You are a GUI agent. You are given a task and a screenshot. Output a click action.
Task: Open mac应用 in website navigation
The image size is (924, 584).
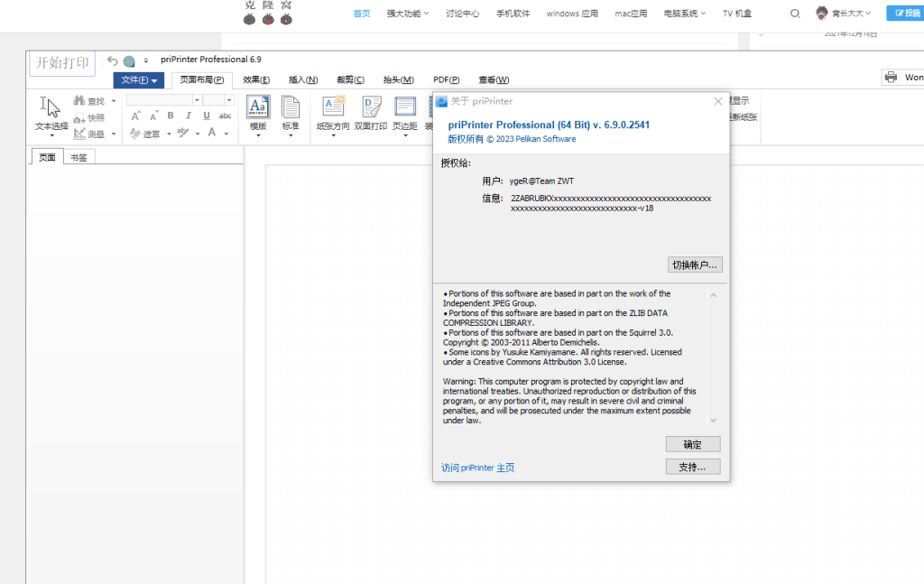[631, 14]
